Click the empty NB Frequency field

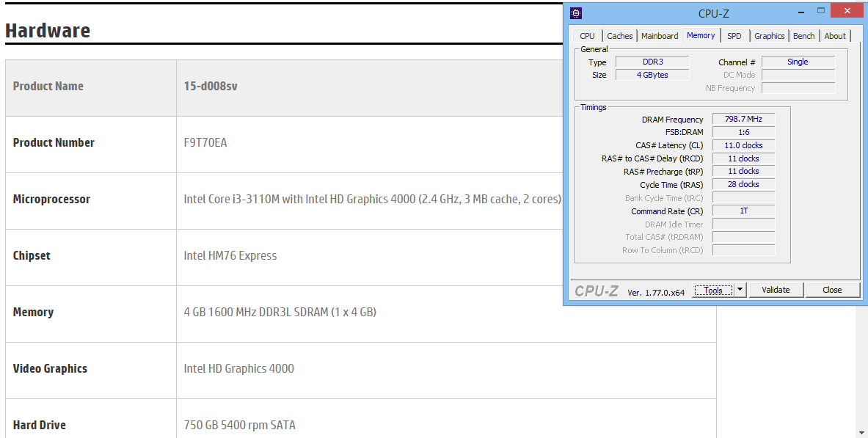point(798,88)
